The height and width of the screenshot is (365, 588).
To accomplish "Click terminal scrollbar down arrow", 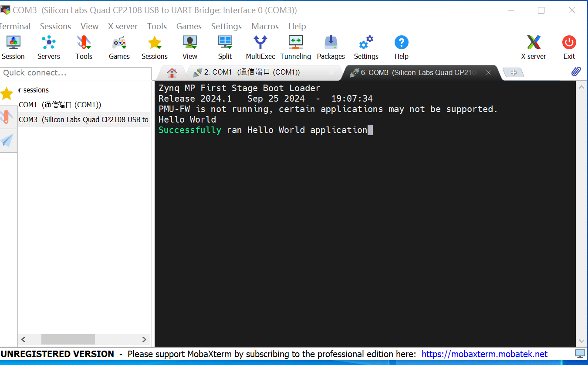I will point(581,341).
